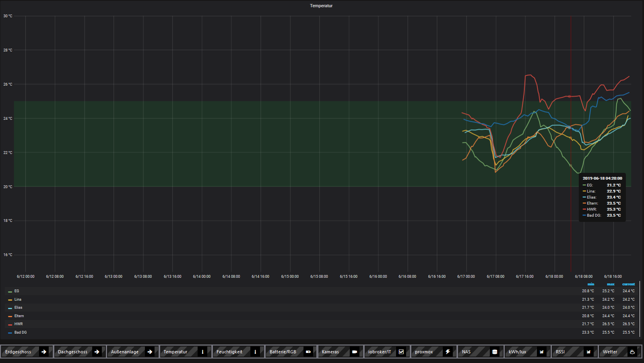Toggle the Lina series in the legend

point(18,299)
